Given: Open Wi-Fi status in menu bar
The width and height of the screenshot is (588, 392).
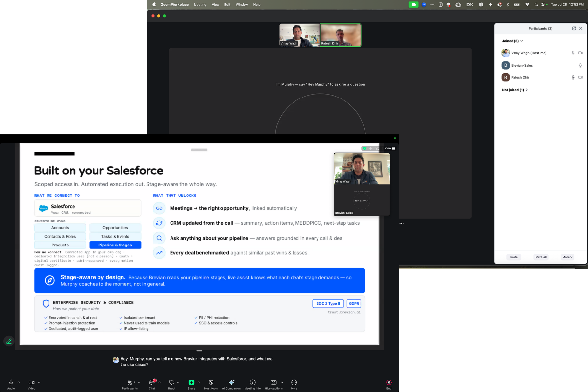Looking at the screenshot, I should (527, 4).
